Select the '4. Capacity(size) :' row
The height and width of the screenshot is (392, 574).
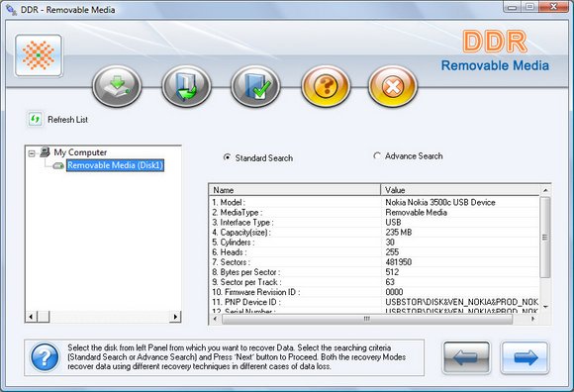pos(374,233)
